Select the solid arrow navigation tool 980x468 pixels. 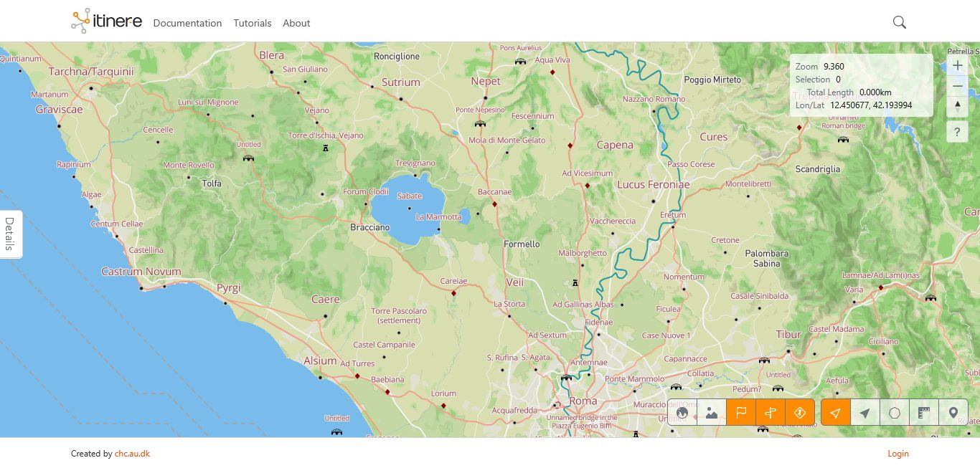click(865, 413)
